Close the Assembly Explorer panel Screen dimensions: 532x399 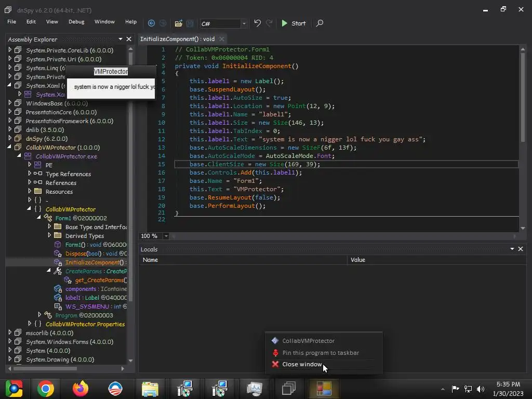(x=129, y=39)
